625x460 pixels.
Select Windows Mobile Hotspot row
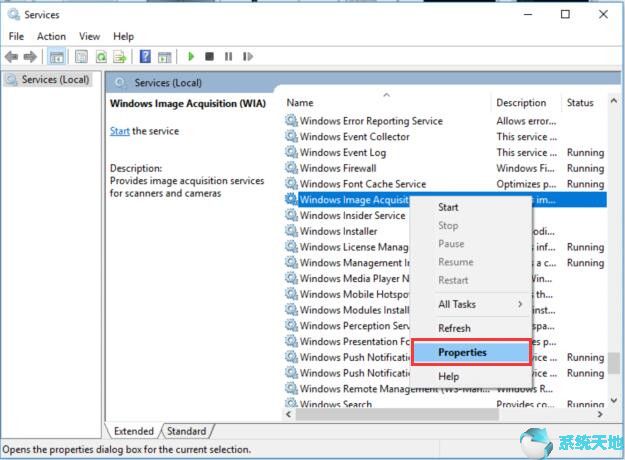tap(348, 294)
